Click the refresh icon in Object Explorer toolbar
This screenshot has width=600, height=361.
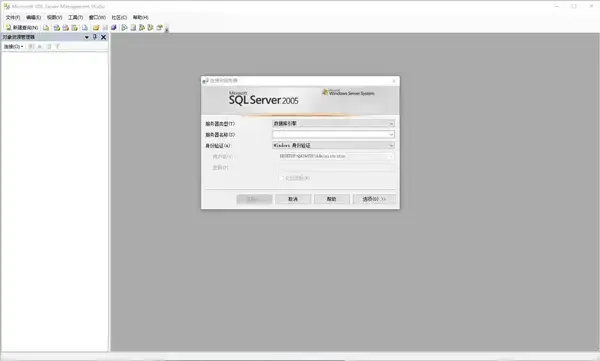click(x=49, y=46)
